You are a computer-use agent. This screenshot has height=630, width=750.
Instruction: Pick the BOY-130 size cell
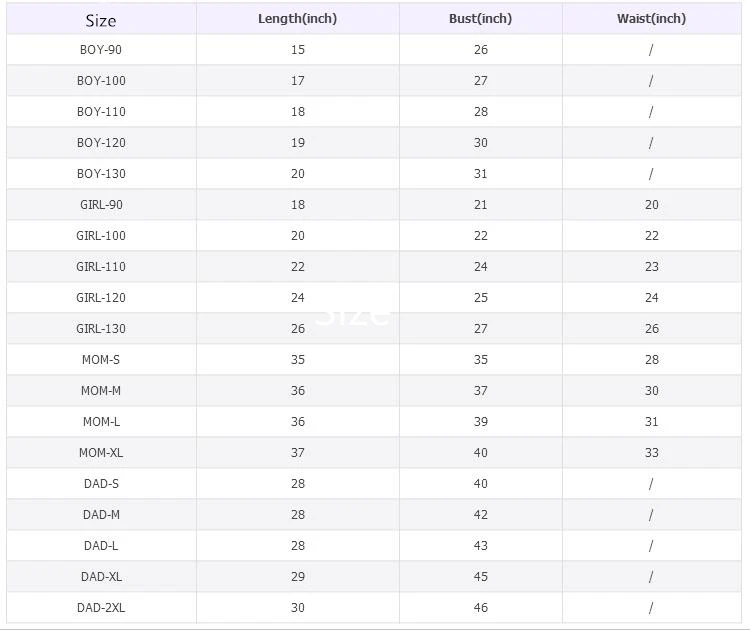click(101, 174)
